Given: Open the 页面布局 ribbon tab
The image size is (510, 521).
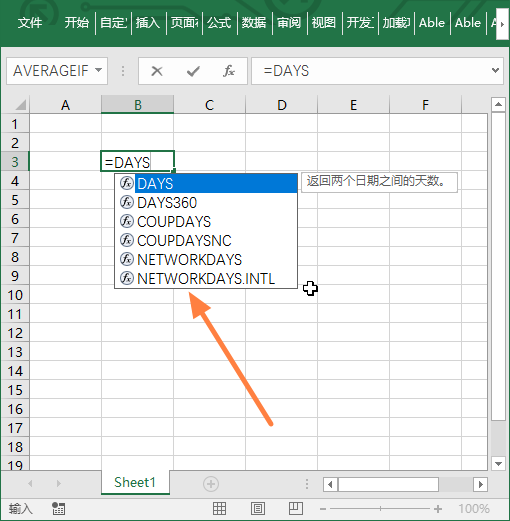Looking at the screenshot, I should (184, 23).
